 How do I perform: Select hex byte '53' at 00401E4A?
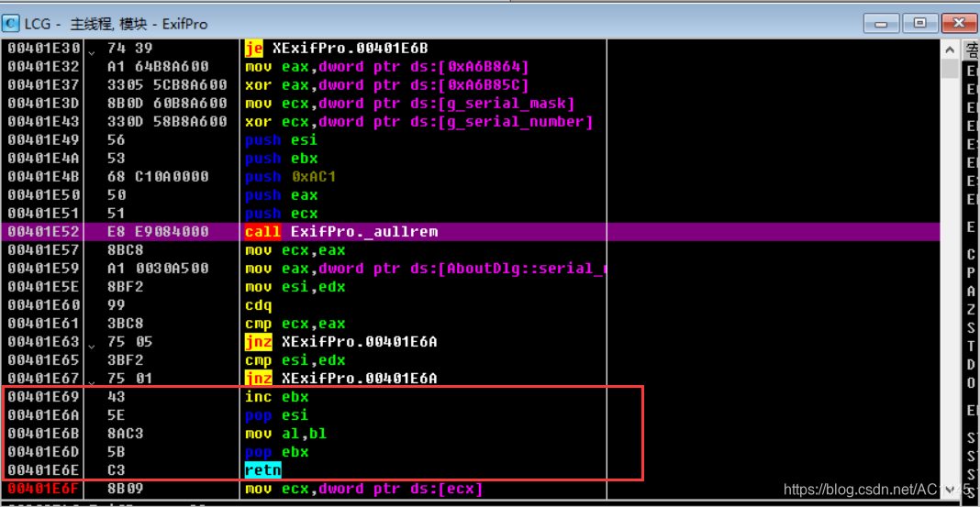point(117,158)
